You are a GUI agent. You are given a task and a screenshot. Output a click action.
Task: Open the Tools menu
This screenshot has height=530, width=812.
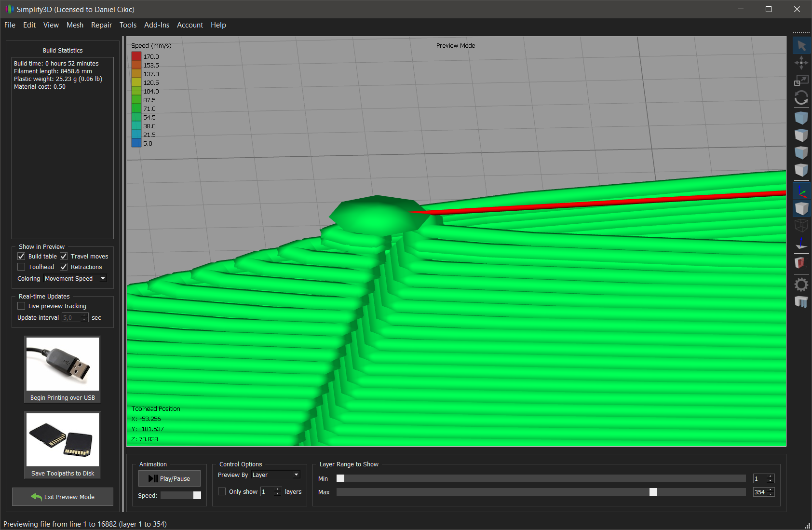click(x=128, y=25)
